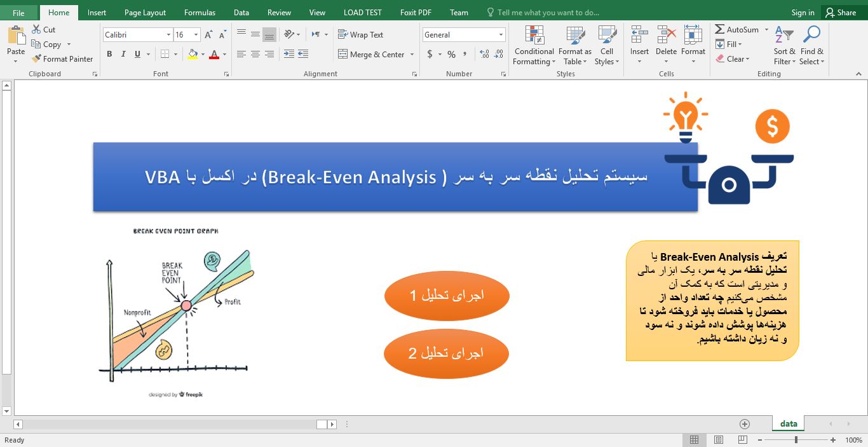This screenshot has width=868, height=447.
Task: Click the Conditional Formatting icon
Action: coord(534,36)
